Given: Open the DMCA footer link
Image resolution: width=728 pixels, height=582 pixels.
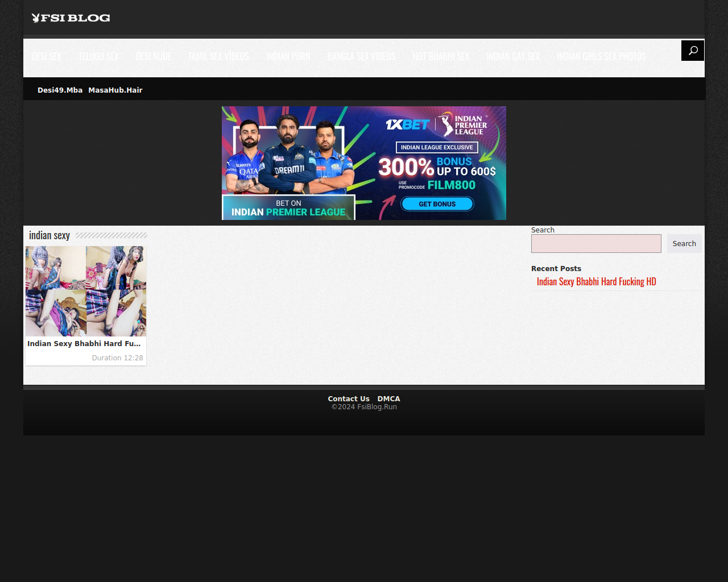Looking at the screenshot, I should (389, 399).
